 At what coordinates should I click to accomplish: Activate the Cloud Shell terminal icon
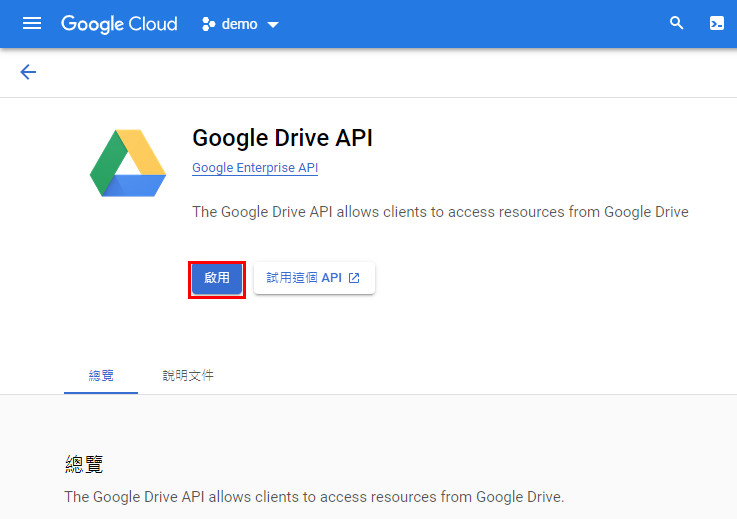(x=716, y=23)
